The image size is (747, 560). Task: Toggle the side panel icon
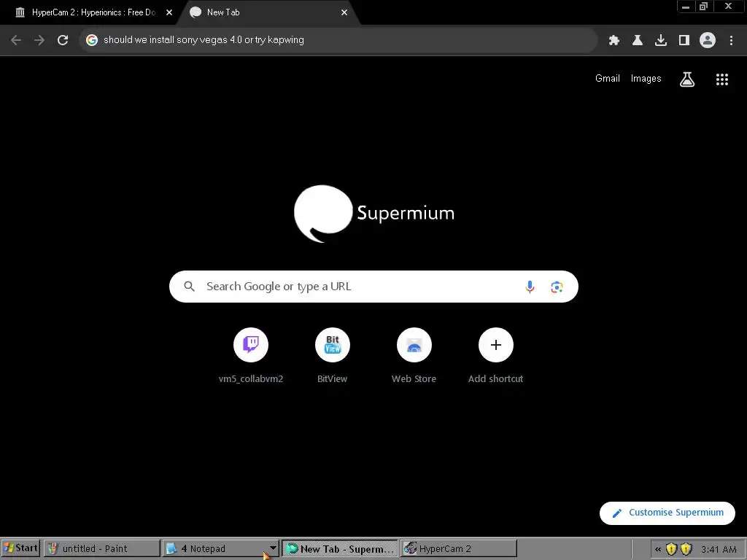coord(684,41)
